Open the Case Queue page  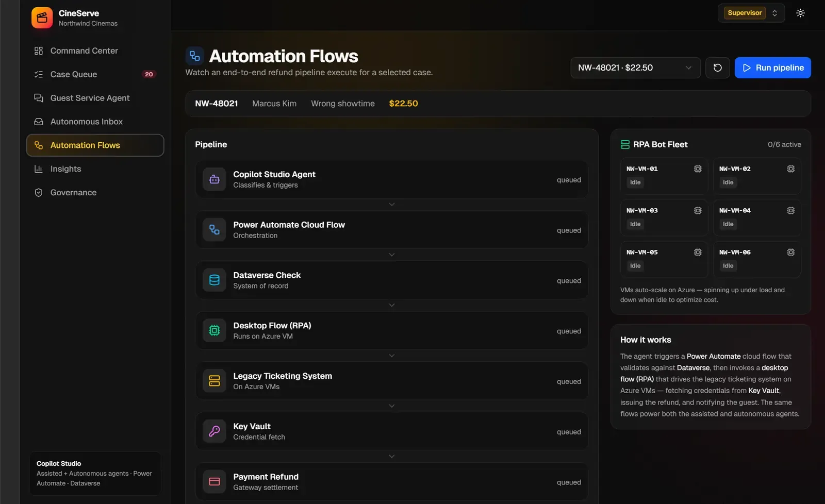95,74
